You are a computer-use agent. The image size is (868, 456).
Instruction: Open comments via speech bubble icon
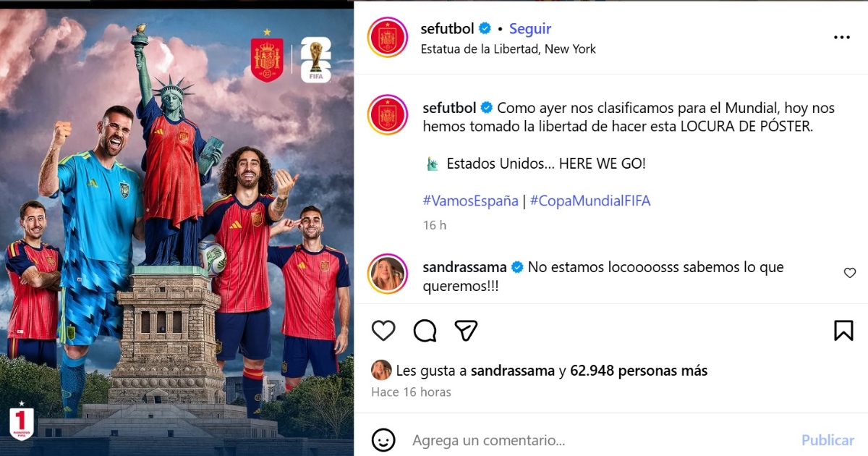(425, 331)
